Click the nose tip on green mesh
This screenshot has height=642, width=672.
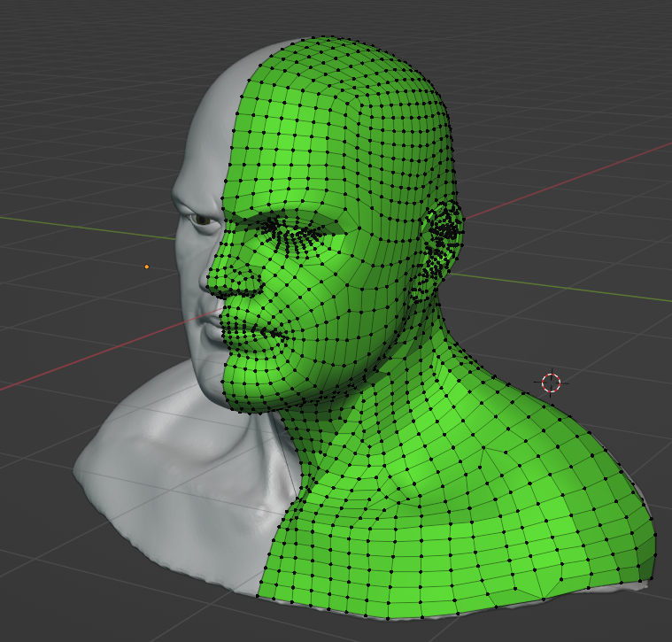coord(214,283)
